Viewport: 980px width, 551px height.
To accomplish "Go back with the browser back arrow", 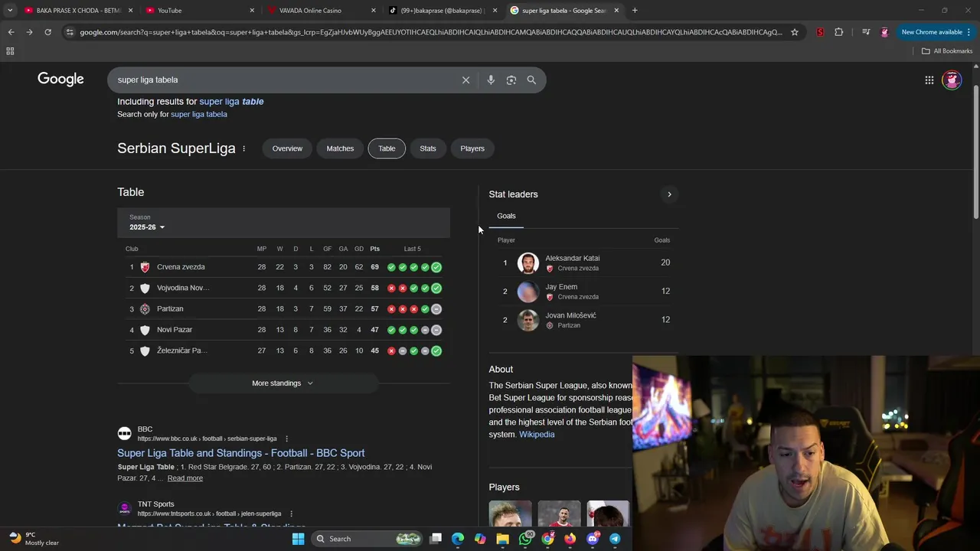I will point(11,32).
